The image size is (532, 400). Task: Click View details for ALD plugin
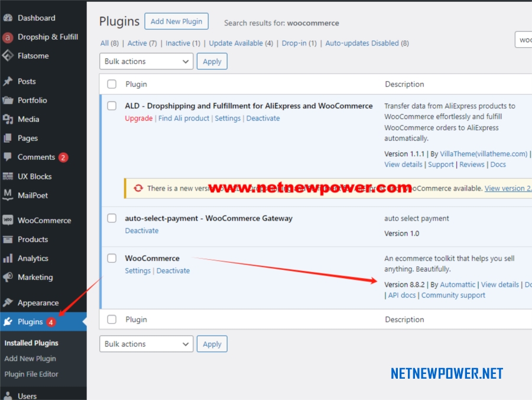[x=403, y=164]
